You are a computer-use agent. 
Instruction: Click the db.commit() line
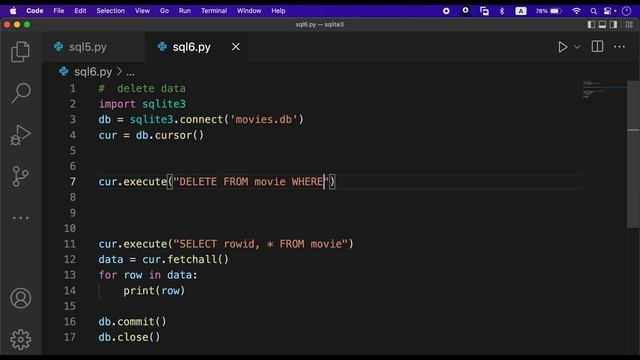132,322
